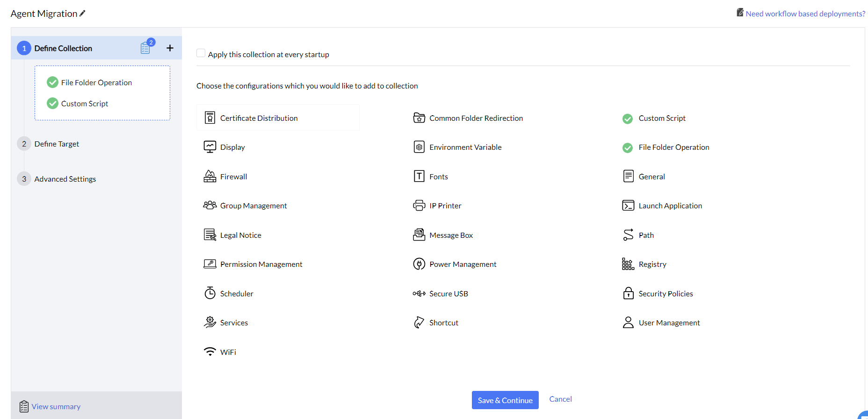Image resolution: width=868 pixels, height=419 pixels.
Task: Click the pencil icon to rename Agent Migration
Action: (83, 14)
